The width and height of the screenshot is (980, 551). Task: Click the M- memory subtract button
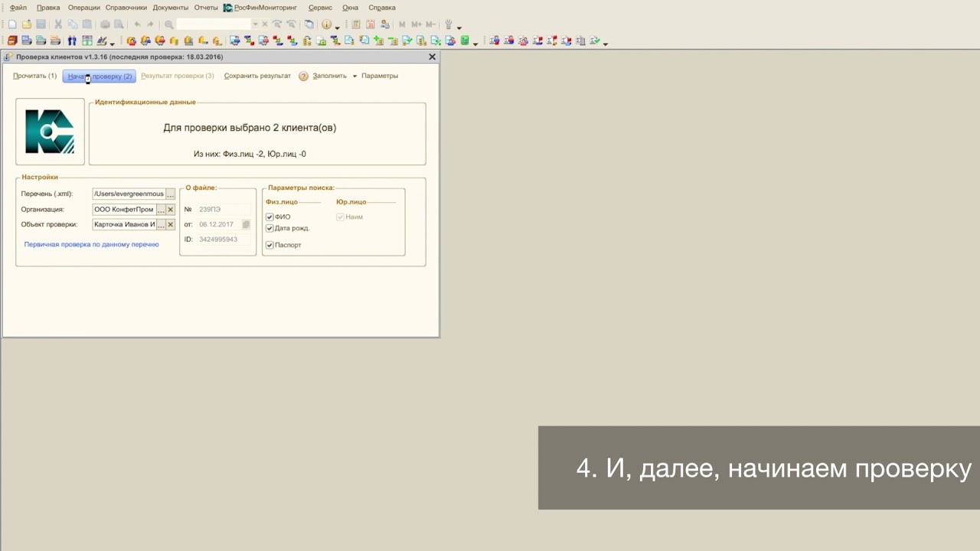[430, 24]
